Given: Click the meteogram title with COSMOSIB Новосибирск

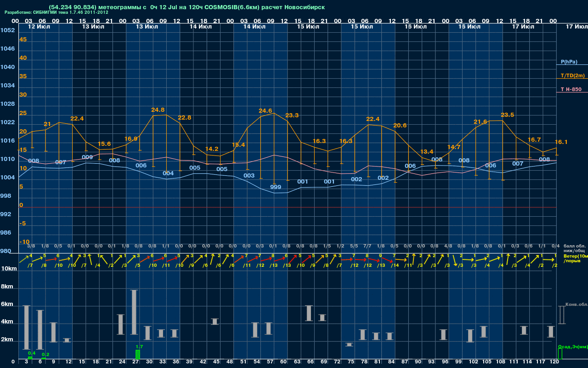Looking at the screenshot, I should pyautogui.click(x=187, y=7).
